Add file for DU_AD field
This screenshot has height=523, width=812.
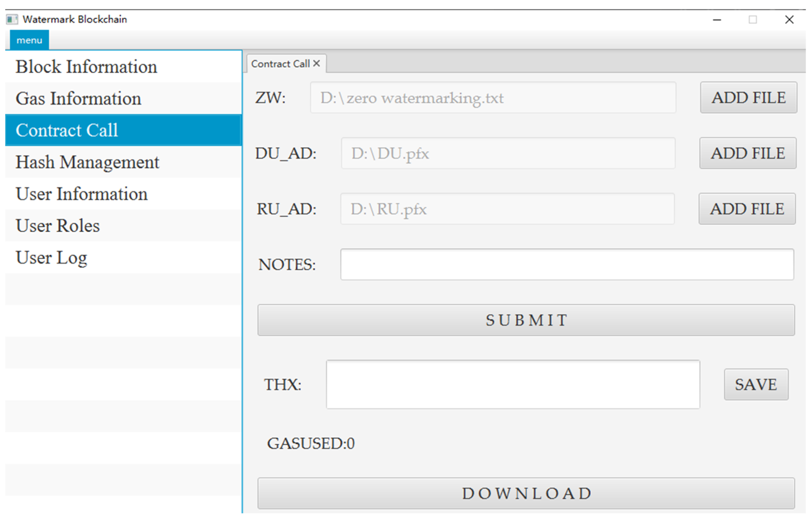(748, 153)
